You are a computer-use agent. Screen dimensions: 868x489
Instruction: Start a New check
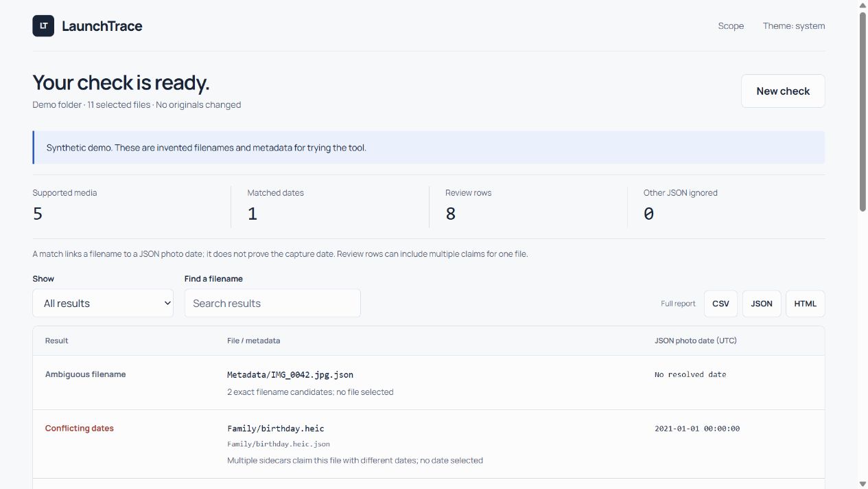tap(783, 91)
